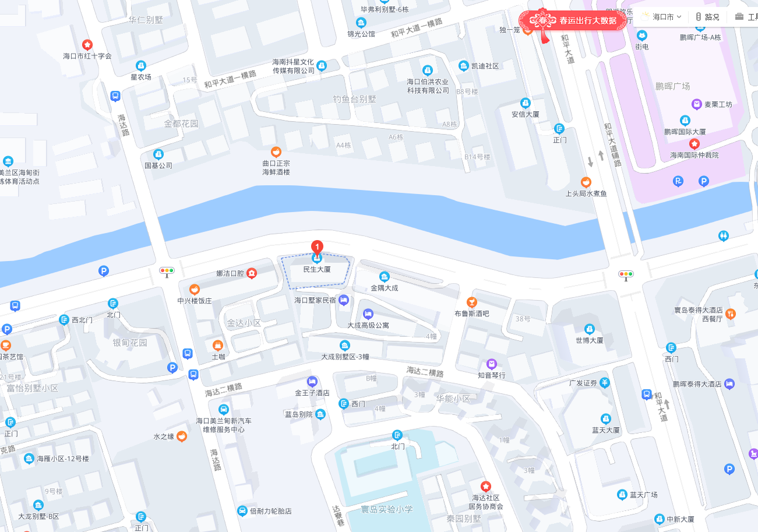Click the 麦栗工坊 purple shopping icon
Viewport: 758px width, 532px height.
click(x=696, y=104)
